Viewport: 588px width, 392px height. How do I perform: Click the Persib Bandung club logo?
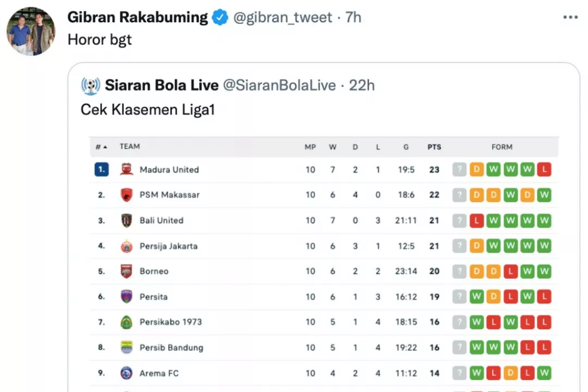coord(127,347)
